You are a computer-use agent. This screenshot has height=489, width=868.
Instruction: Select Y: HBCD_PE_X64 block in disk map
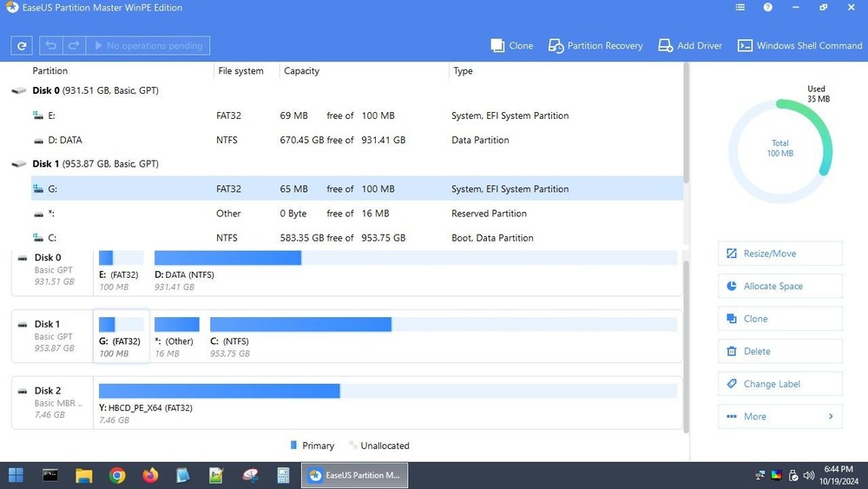(x=387, y=404)
